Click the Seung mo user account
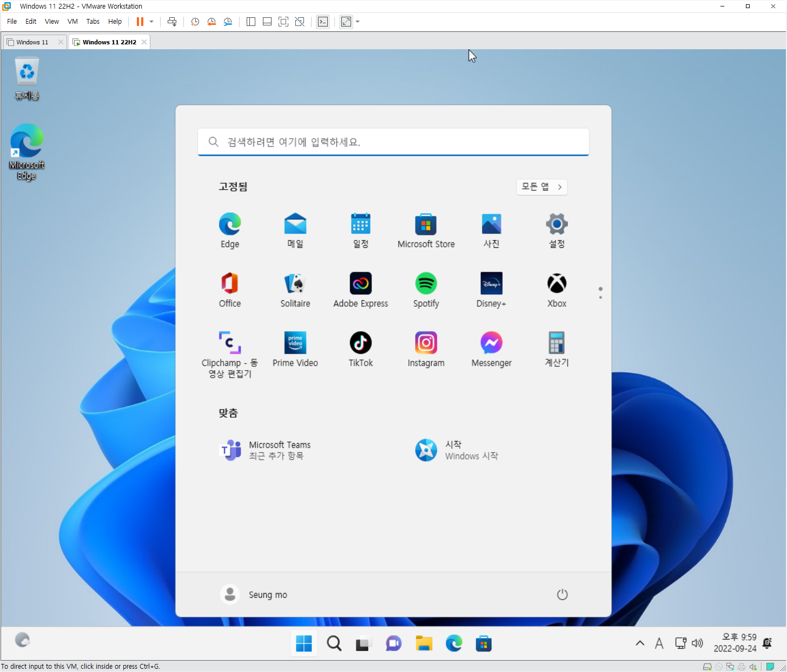This screenshot has width=787, height=672. (254, 595)
